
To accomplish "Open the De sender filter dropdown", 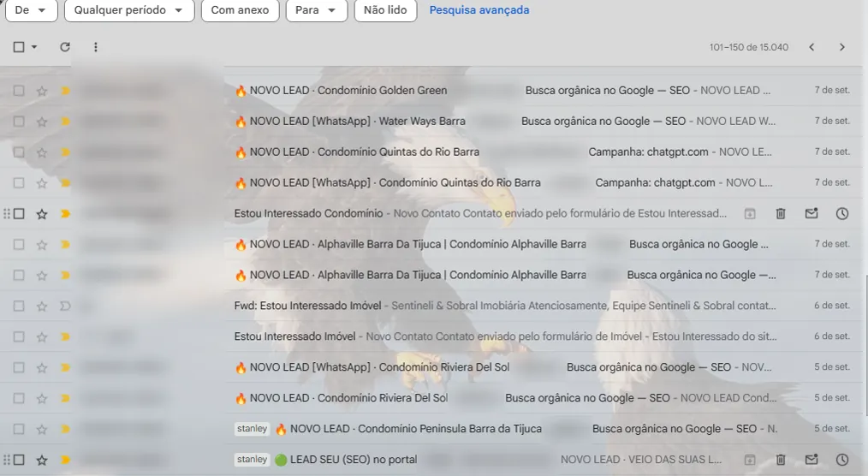I will click(31, 10).
